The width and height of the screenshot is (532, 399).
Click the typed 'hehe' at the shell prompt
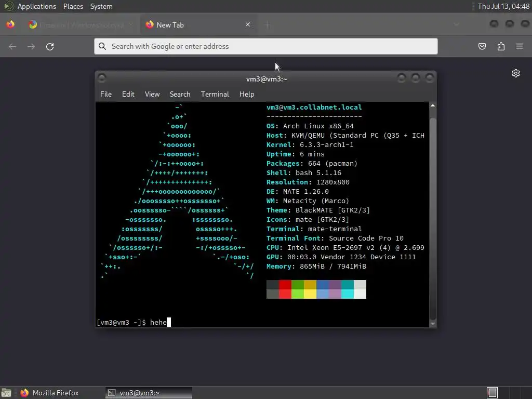coord(158,322)
